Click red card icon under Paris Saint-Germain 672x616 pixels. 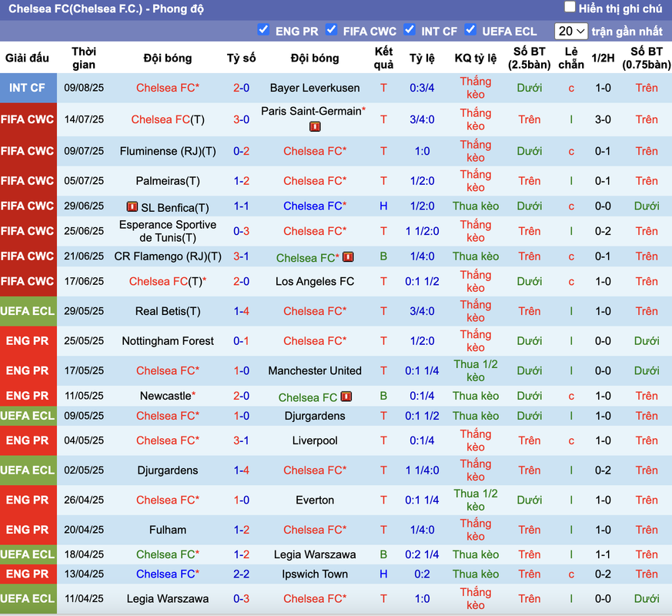pos(315,126)
